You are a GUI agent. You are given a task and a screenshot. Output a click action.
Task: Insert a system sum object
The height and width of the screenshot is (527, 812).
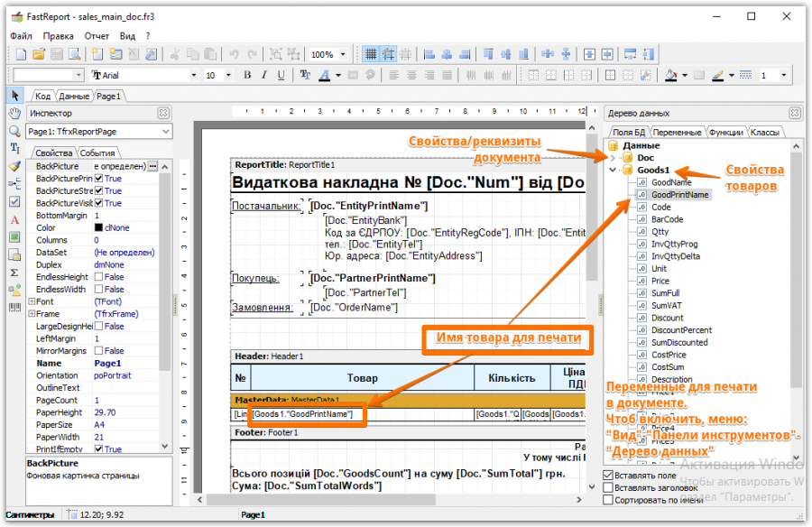(x=14, y=273)
